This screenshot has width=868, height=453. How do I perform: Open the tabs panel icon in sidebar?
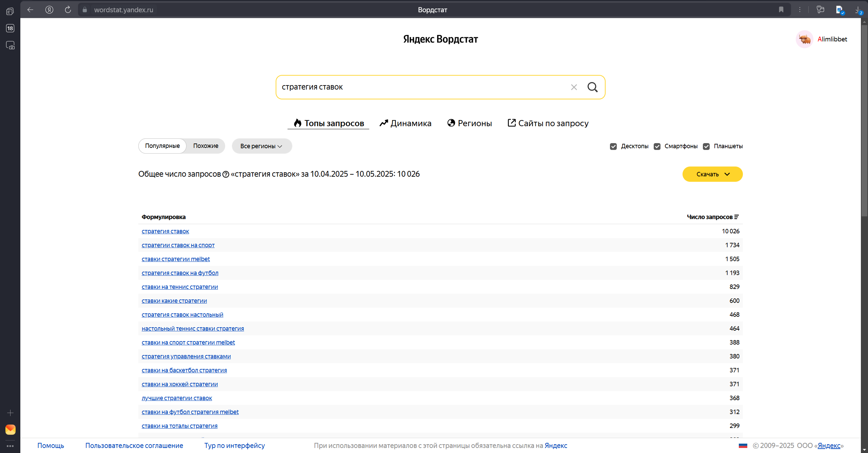[x=10, y=12]
